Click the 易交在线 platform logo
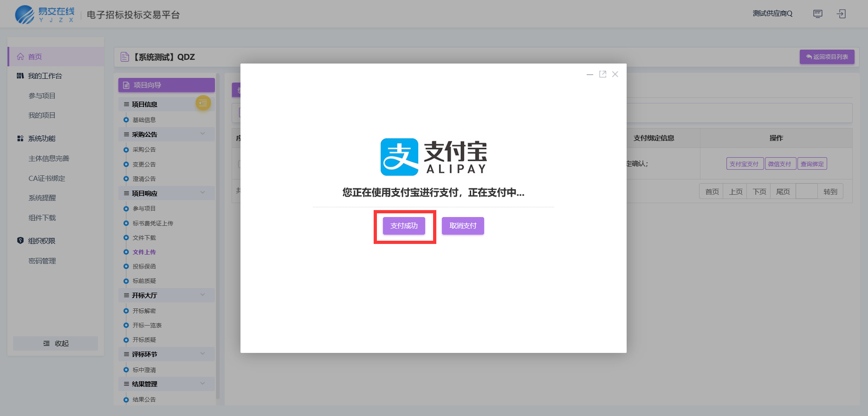The height and width of the screenshot is (416, 868). coord(45,15)
